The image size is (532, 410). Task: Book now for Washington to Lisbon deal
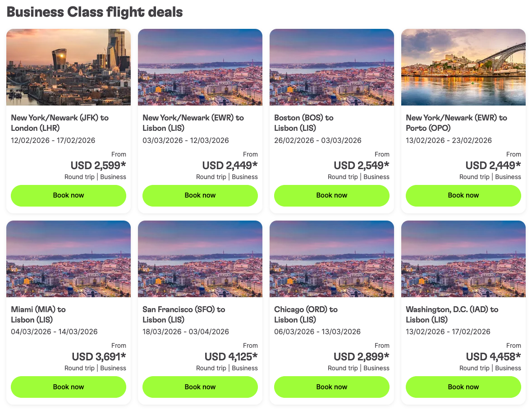coord(463,387)
